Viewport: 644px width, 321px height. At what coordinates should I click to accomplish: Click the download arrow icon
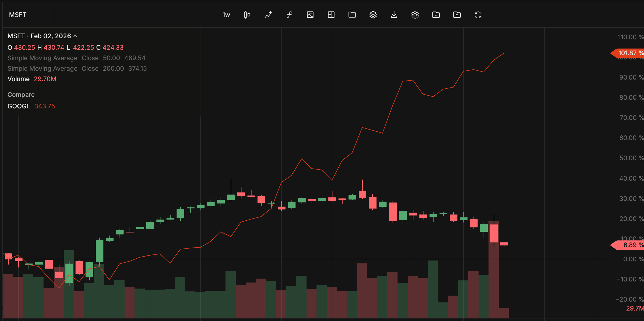pyautogui.click(x=394, y=15)
